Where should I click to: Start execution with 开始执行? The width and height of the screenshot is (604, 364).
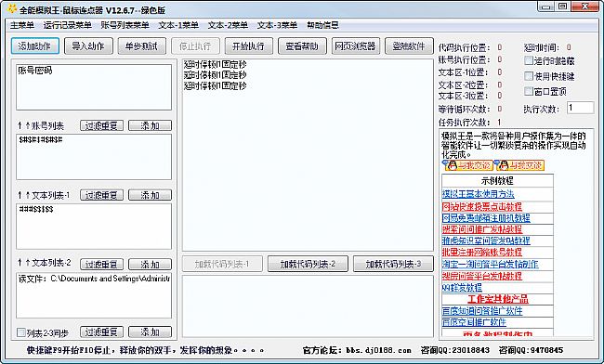coord(248,46)
